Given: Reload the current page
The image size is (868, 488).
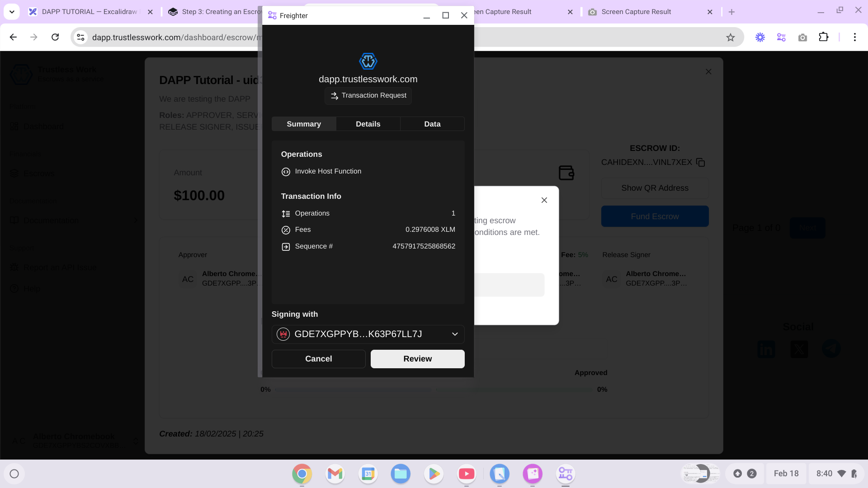Looking at the screenshot, I should (55, 38).
